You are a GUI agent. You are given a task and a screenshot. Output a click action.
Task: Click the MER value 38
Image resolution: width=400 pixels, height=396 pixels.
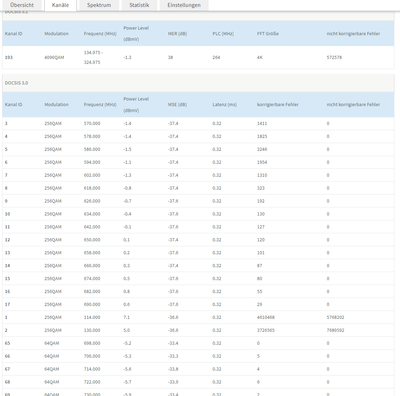[x=170, y=57]
